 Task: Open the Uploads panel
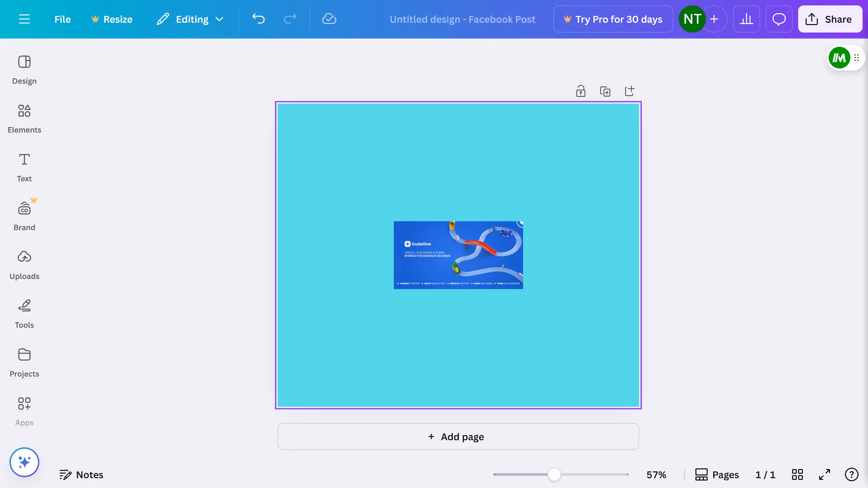pyautogui.click(x=24, y=265)
